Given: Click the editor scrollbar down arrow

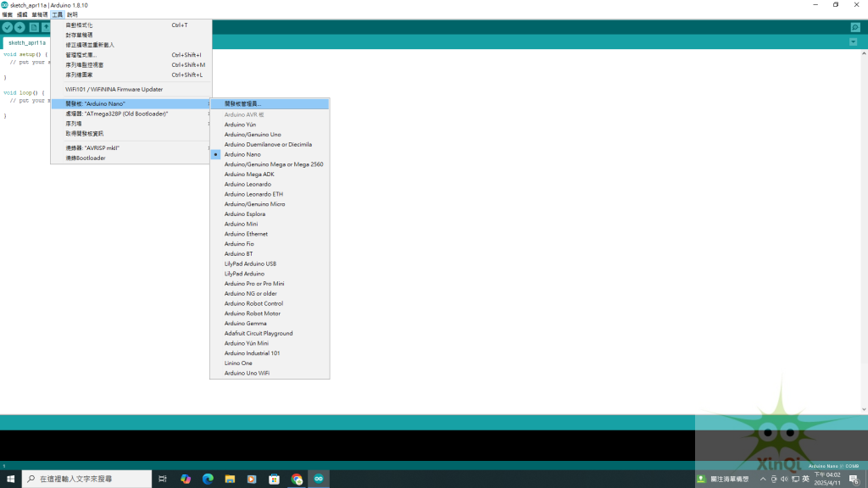Looking at the screenshot, I should [864, 409].
